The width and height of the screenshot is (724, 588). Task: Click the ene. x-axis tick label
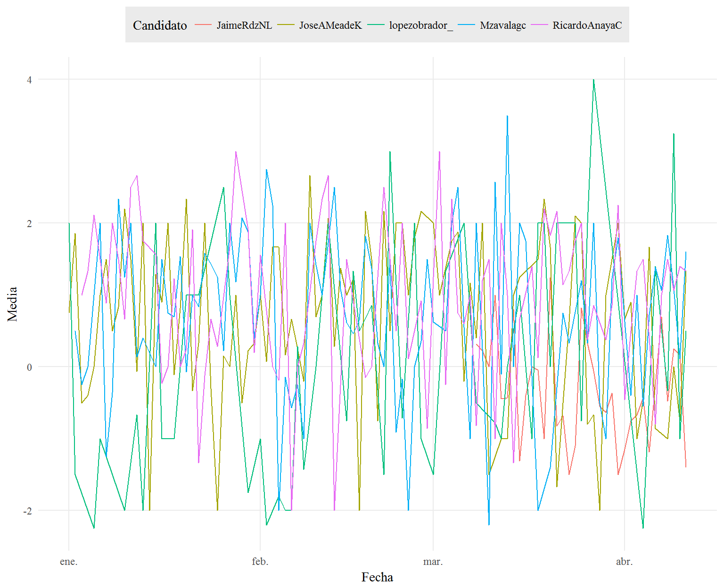[69, 562]
